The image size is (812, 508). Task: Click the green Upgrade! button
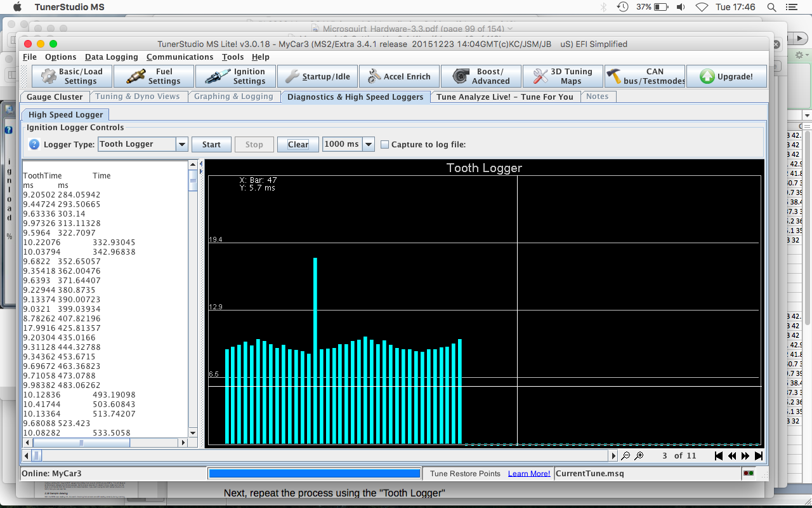pyautogui.click(x=726, y=76)
